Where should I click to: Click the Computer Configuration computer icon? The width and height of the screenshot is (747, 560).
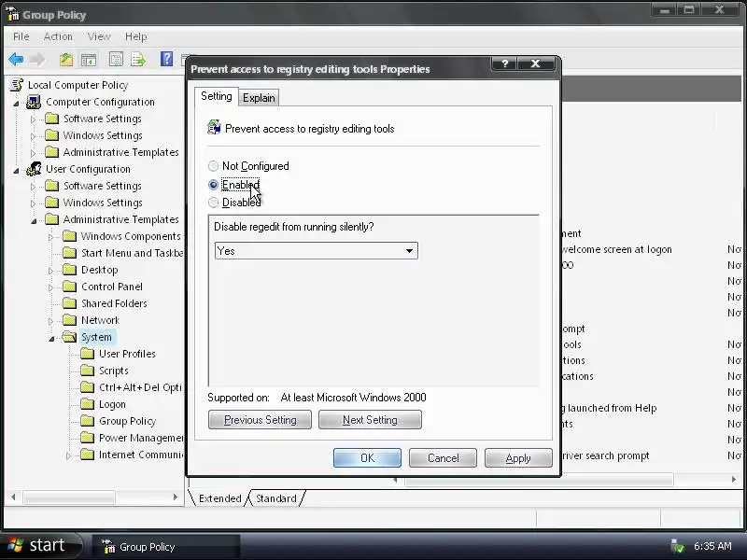click(34, 102)
